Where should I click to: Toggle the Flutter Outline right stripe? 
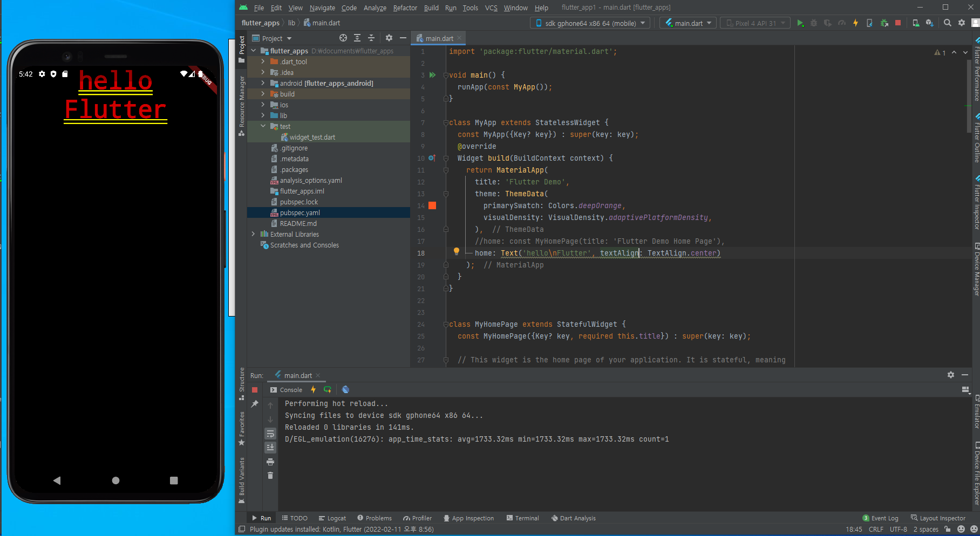[x=976, y=139]
